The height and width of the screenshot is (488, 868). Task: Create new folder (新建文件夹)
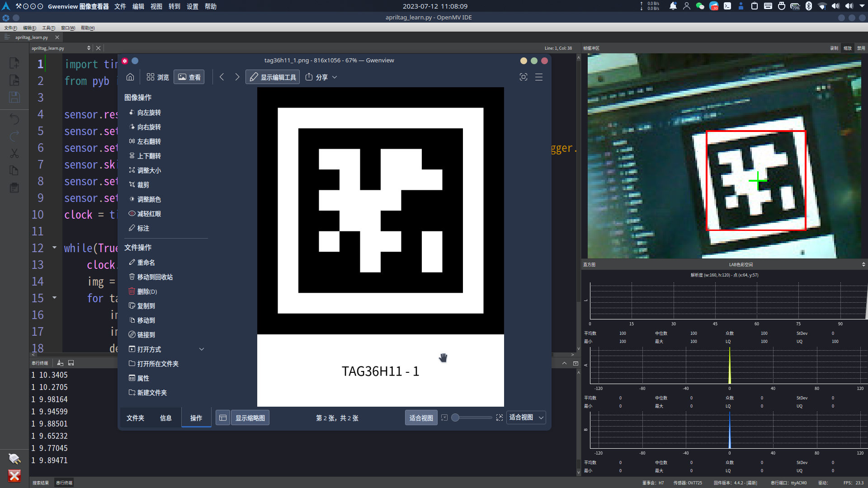[148, 393]
